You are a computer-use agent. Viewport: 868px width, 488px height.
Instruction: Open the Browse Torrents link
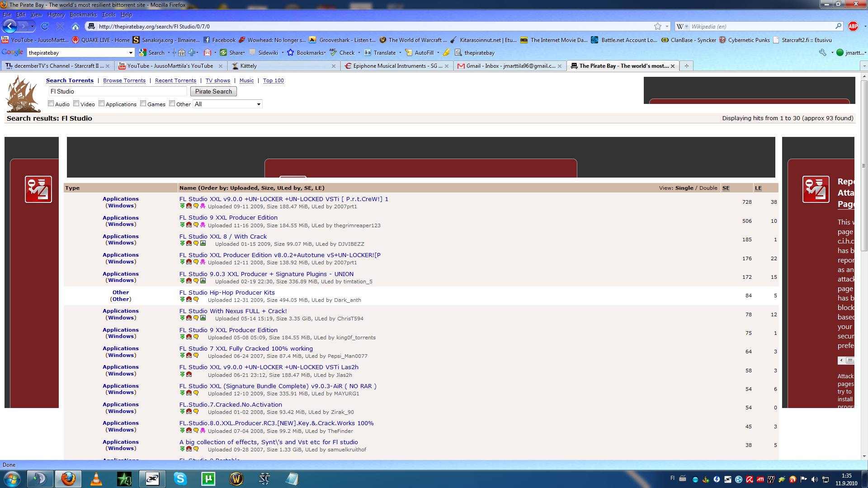pos(124,80)
